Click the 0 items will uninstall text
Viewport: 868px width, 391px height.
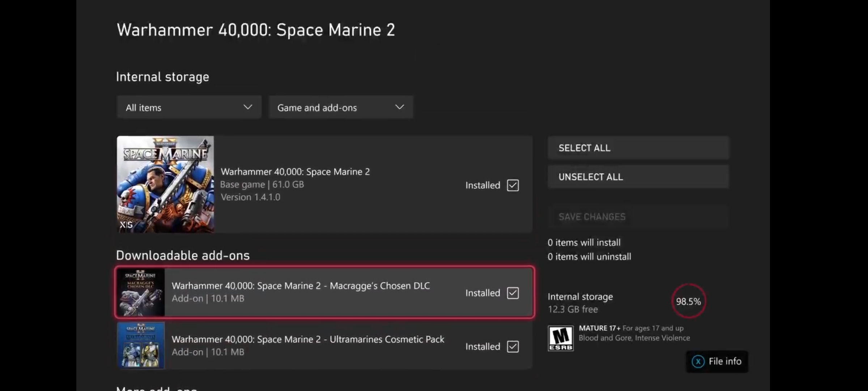pos(590,256)
